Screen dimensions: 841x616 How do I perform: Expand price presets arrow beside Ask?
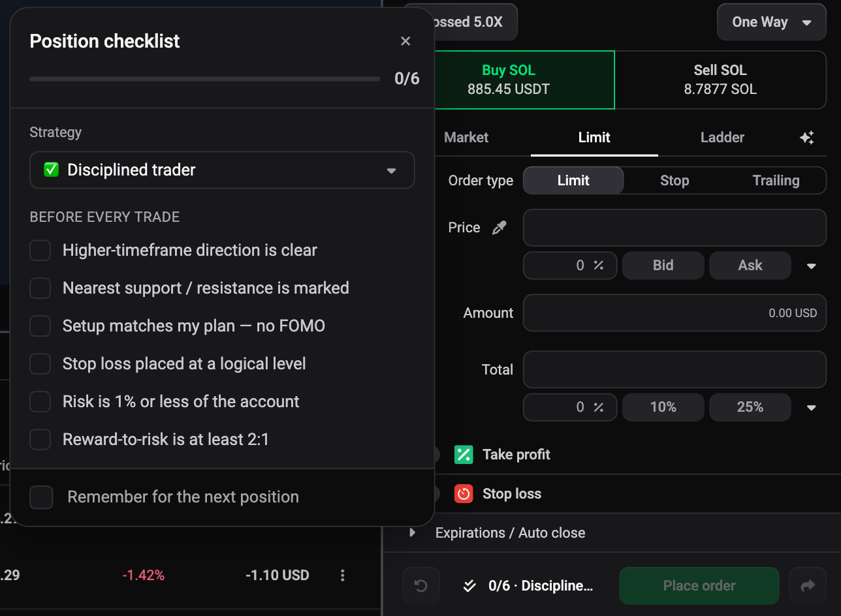[812, 266]
